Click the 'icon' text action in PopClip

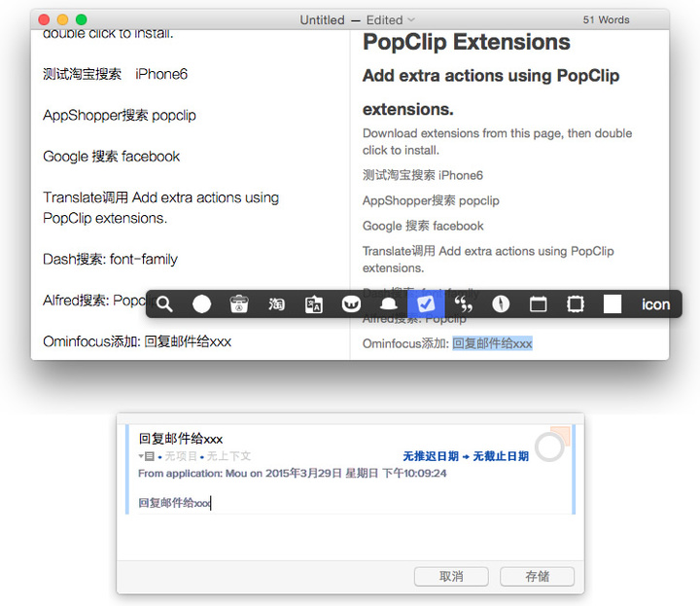[655, 304]
